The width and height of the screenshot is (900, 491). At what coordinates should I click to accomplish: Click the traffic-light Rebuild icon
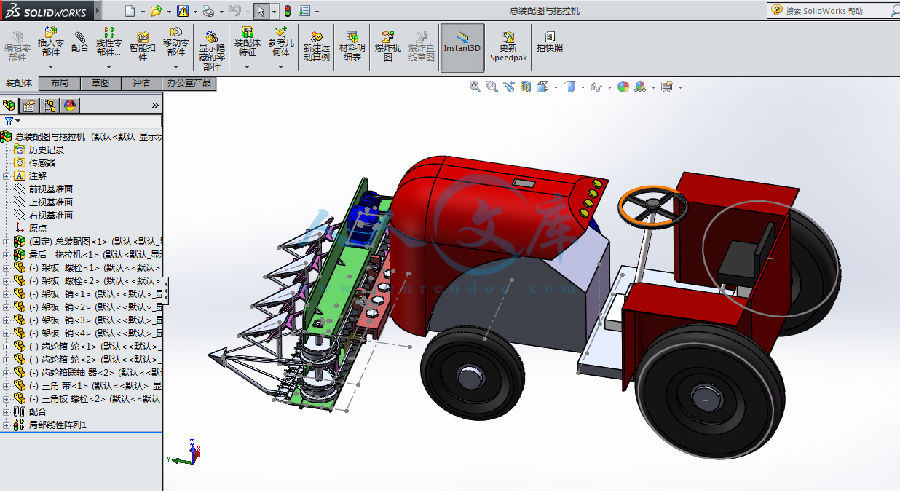coord(288,11)
